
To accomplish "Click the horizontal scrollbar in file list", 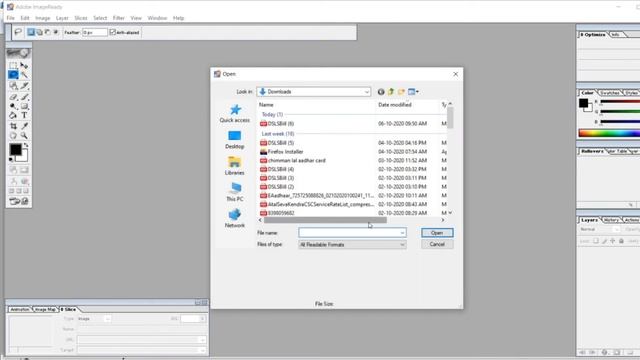I will pos(325,220).
